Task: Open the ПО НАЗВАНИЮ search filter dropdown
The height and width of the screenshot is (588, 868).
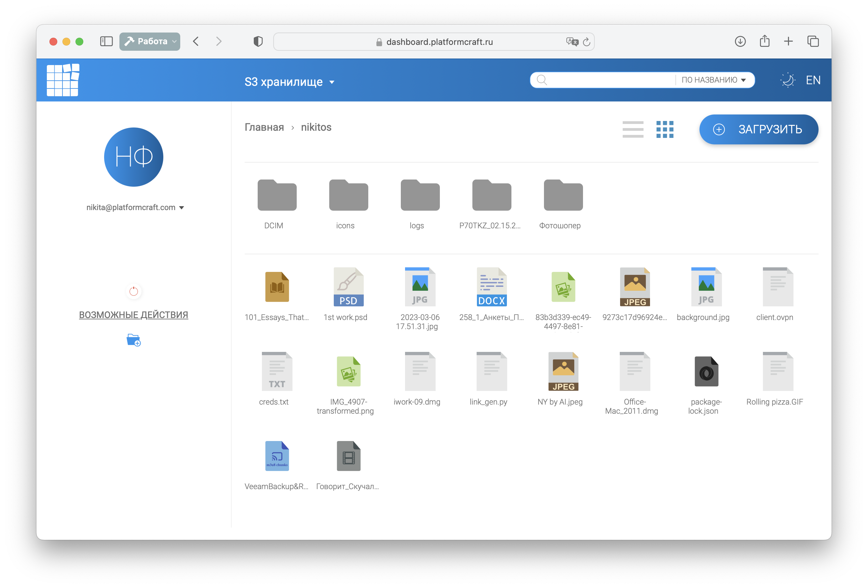Action: [713, 80]
